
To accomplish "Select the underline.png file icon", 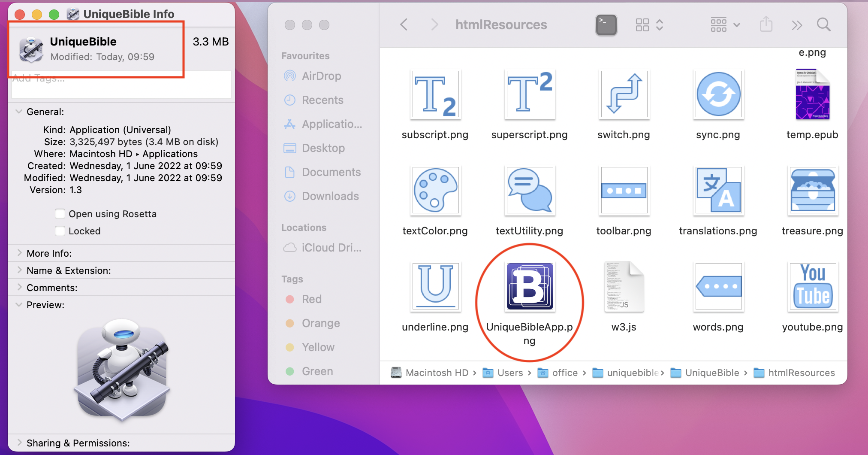I will coord(435,287).
